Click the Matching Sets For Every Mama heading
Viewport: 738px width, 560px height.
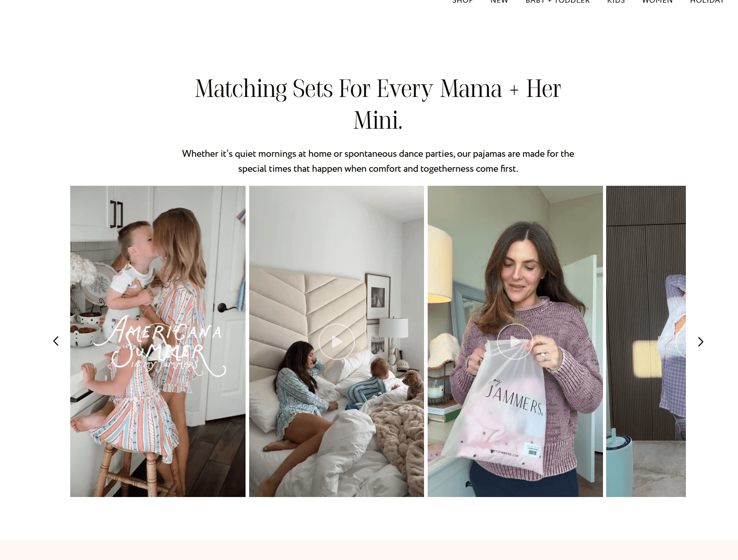(378, 104)
